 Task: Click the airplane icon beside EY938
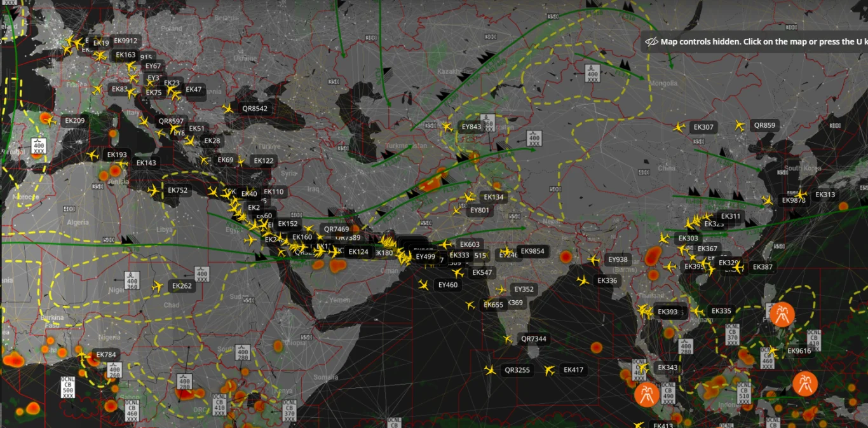point(594,259)
